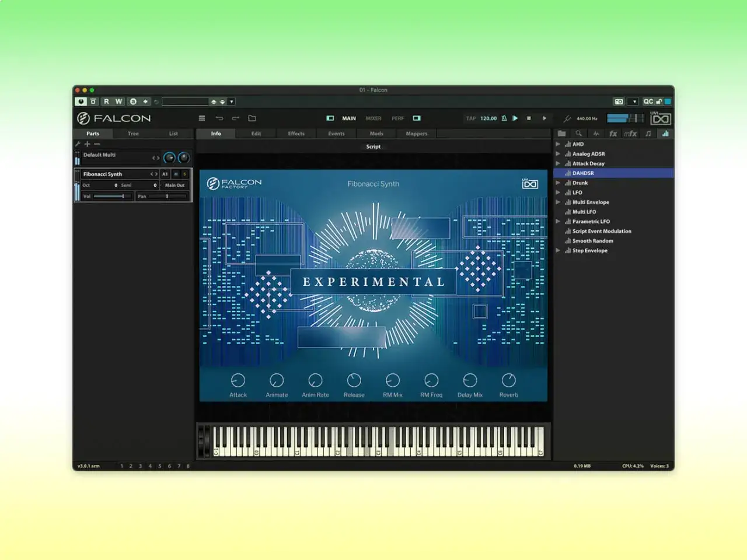Open the dropdown beside camera icon
Screen dimensions: 747x560
[x=634, y=101]
